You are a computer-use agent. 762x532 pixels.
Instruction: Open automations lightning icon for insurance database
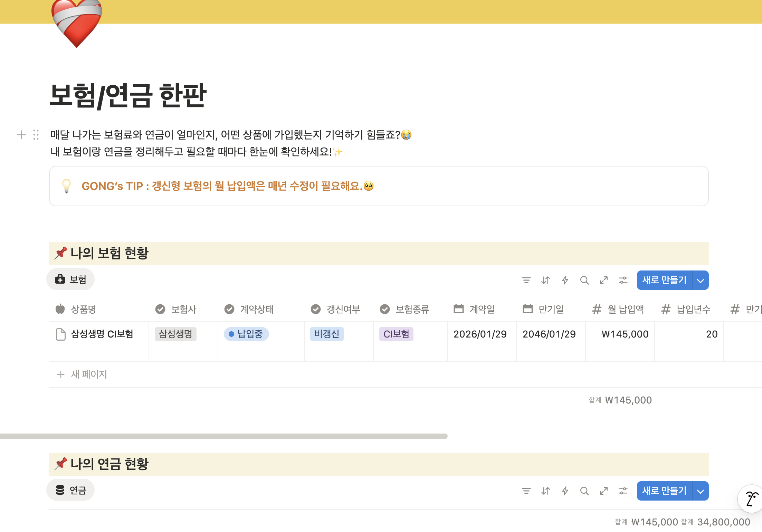coord(565,280)
